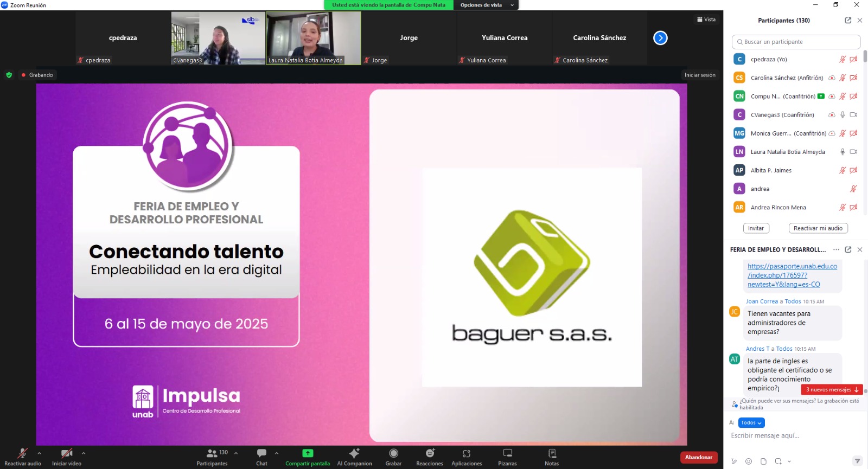Open the Reacciones emoji menu
This screenshot has height=469, width=868.
[430, 454]
